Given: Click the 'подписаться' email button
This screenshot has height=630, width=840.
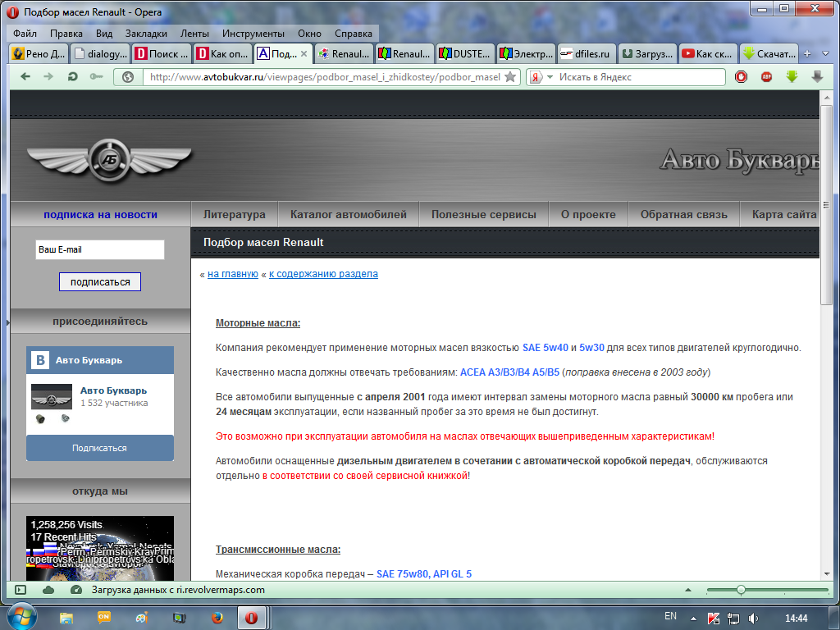Looking at the screenshot, I should click(100, 282).
